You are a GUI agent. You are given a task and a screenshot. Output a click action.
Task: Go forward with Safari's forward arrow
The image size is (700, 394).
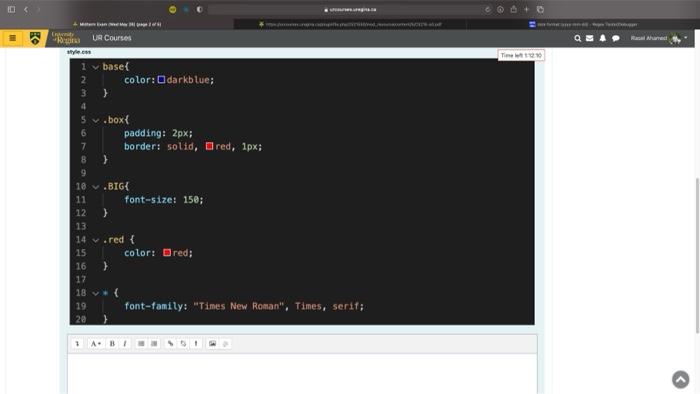pos(38,9)
